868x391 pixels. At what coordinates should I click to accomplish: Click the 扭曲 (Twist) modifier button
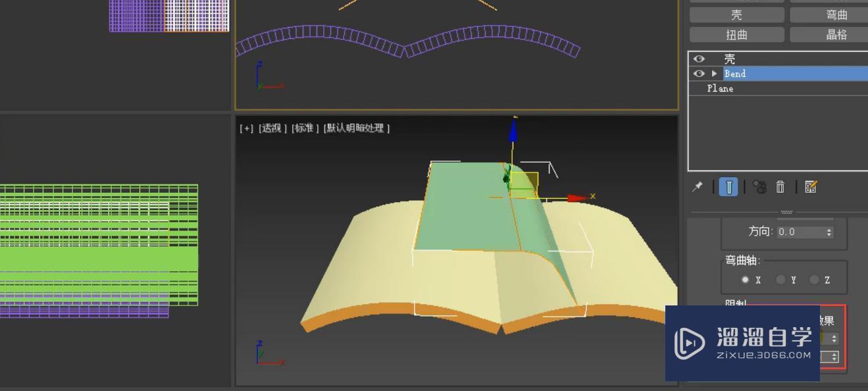pos(736,34)
